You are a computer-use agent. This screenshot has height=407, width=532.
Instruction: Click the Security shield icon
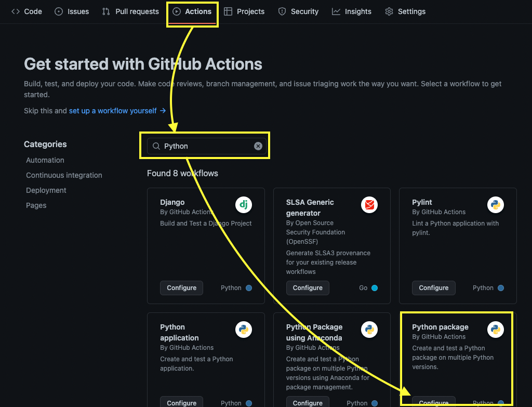click(282, 11)
